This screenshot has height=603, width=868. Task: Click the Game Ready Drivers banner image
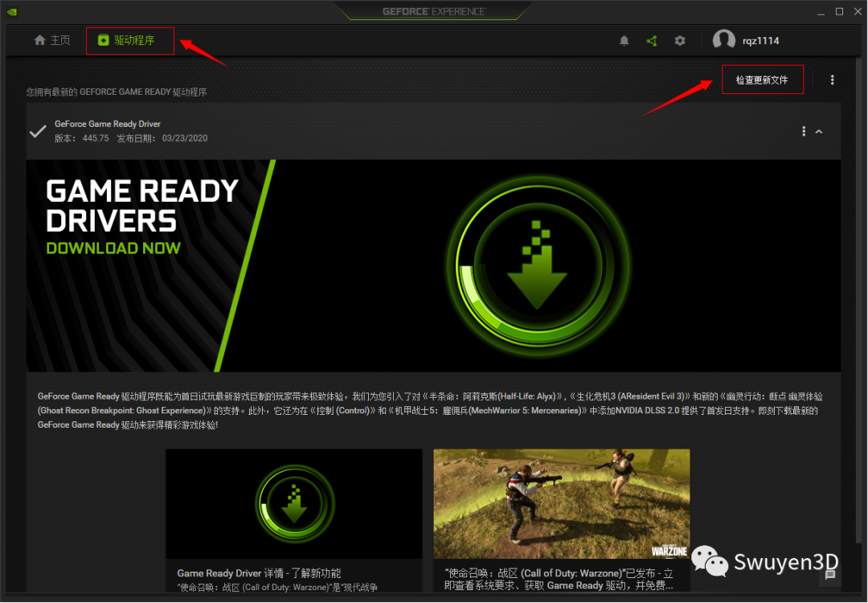[x=433, y=266]
